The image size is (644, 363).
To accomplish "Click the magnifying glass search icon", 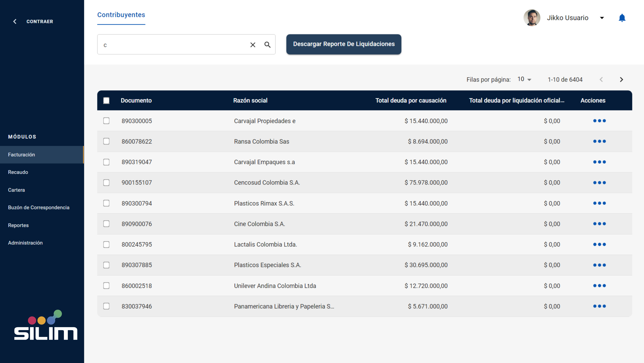I will tap(268, 45).
